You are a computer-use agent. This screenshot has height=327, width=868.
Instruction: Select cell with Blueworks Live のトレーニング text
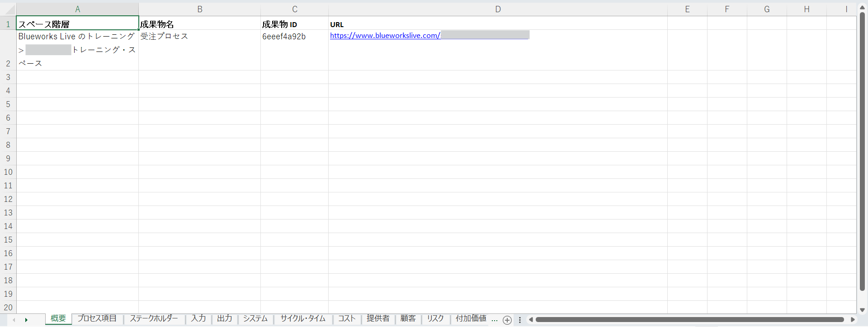click(77, 50)
